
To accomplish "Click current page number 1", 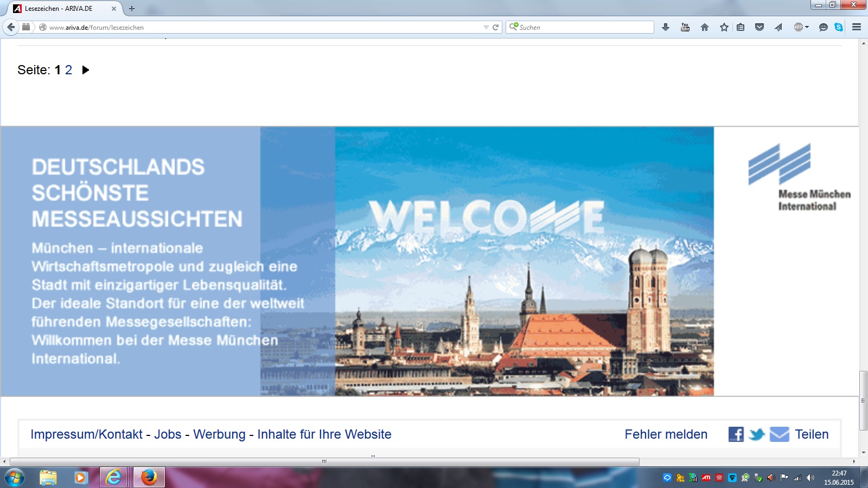I will [58, 70].
